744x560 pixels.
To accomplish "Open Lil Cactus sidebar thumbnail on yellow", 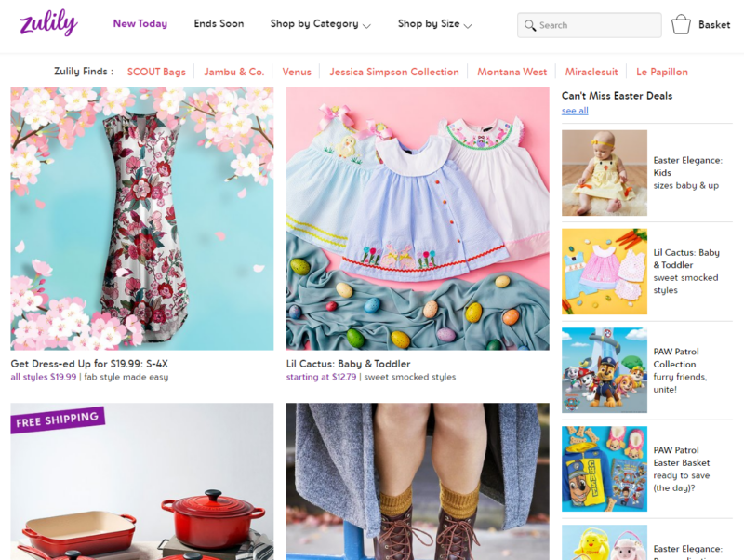I will pyautogui.click(x=604, y=272).
